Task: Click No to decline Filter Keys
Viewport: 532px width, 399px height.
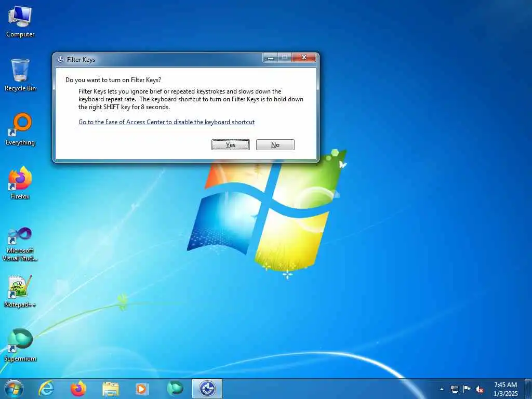Action: pos(275,144)
